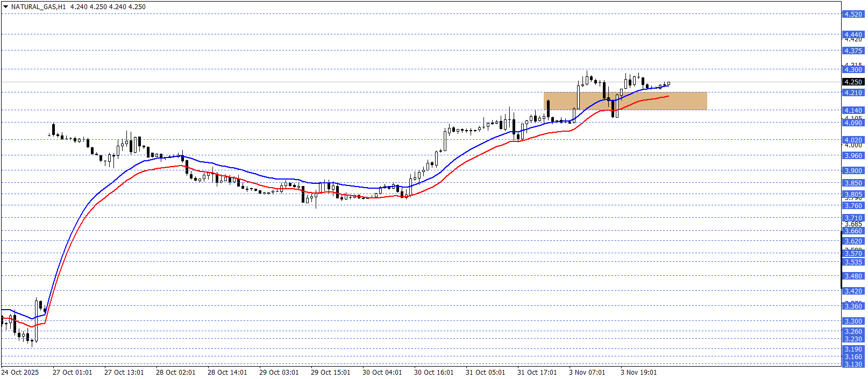The width and height of the screenshot is (868, 379).
Task: Click the latest candlestick at chart's right end
Action: (668, 83)
